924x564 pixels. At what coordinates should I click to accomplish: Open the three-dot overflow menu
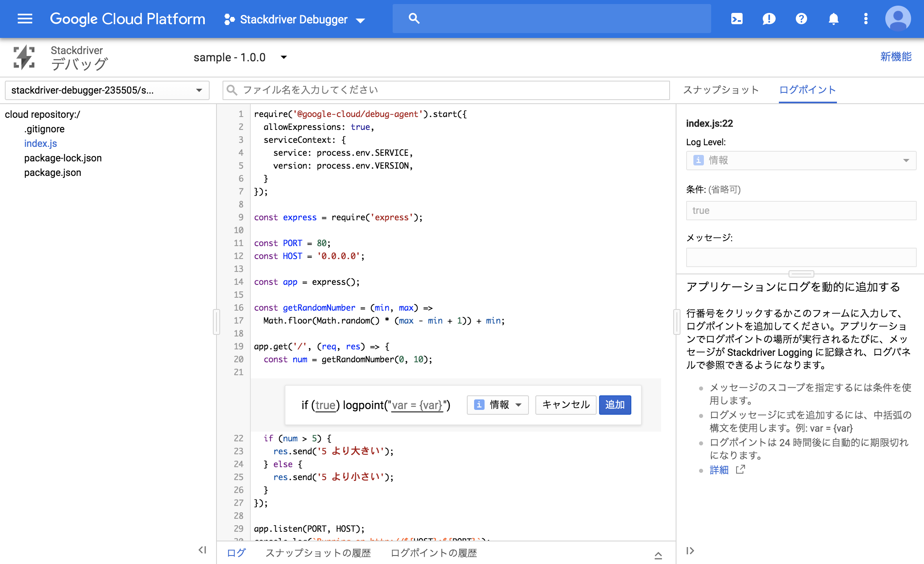(x=865, y=19)
